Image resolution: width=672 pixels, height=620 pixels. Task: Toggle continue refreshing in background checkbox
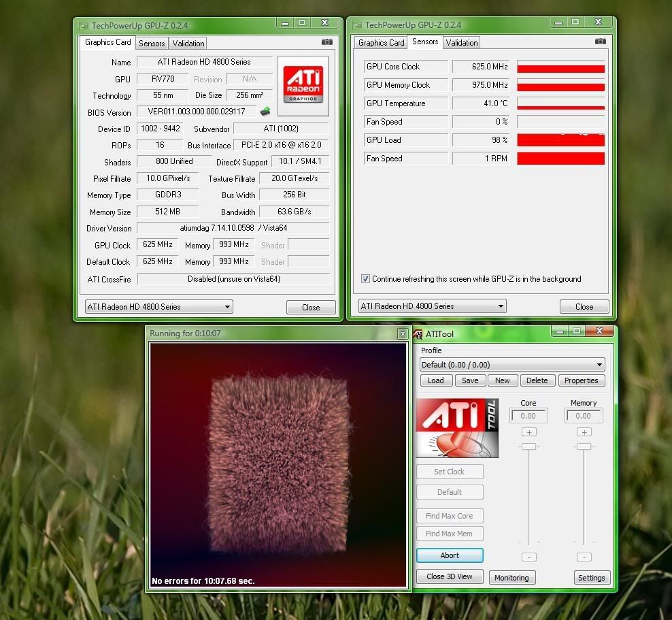coord(365,279)
